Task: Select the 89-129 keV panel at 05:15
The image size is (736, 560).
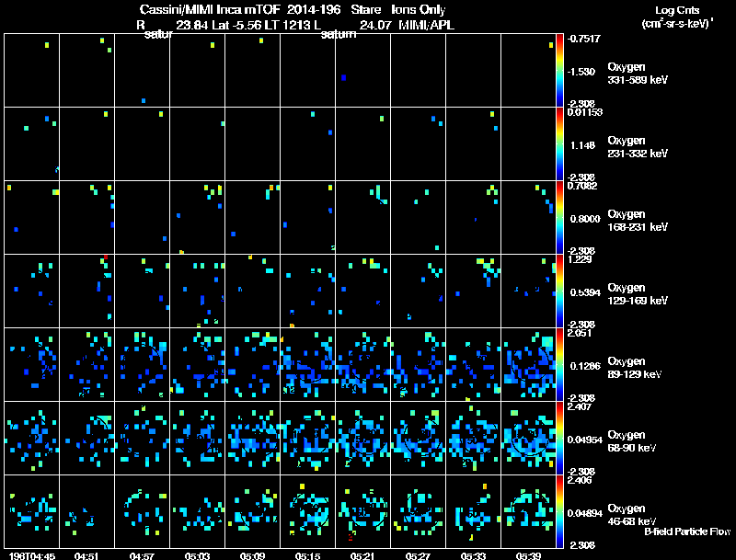Action: [x=308, y=364]
